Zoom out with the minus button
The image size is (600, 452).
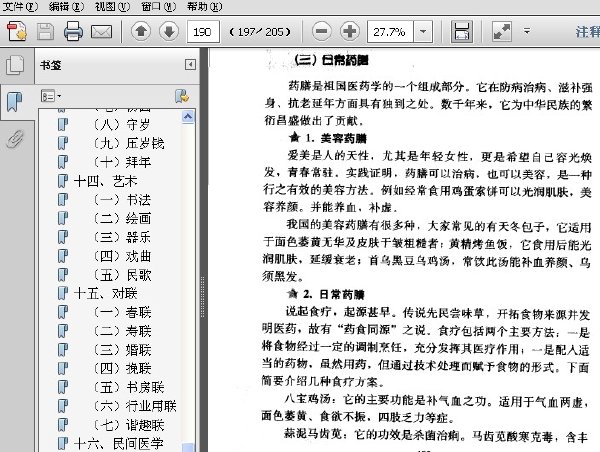(x=321, y=31)
